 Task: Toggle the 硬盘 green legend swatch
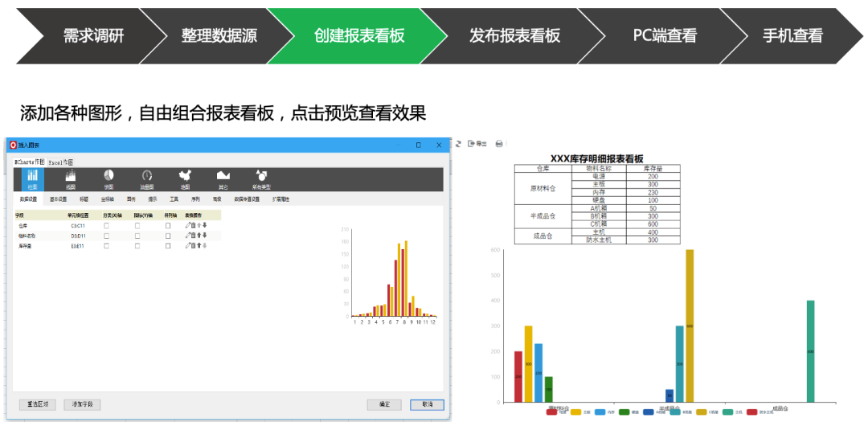tap(624, 412)
